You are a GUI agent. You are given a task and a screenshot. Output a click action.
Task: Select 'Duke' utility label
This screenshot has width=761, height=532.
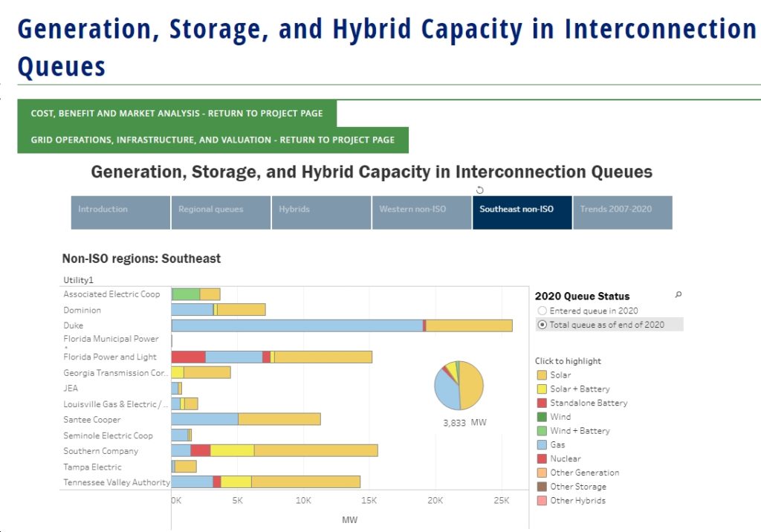point(74,325)
